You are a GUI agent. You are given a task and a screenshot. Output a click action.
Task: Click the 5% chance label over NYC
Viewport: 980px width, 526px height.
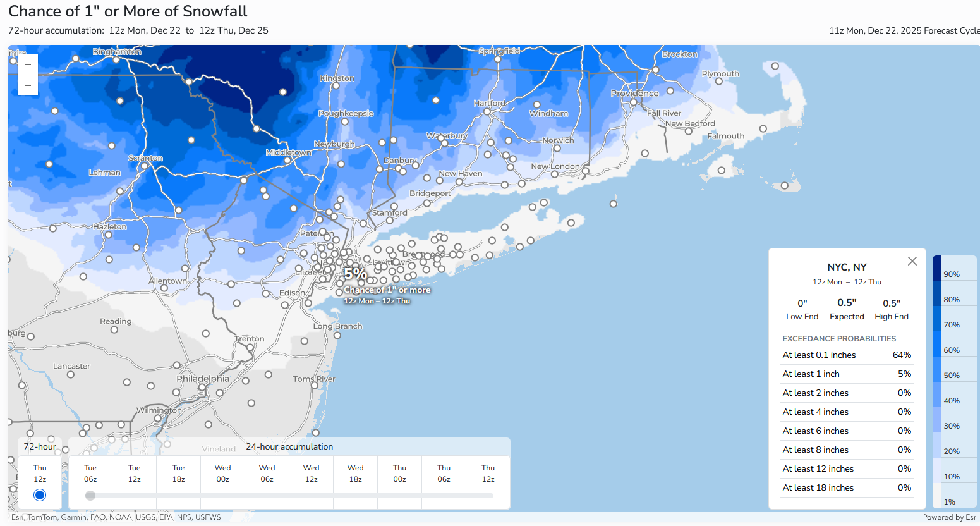(356, 274)
